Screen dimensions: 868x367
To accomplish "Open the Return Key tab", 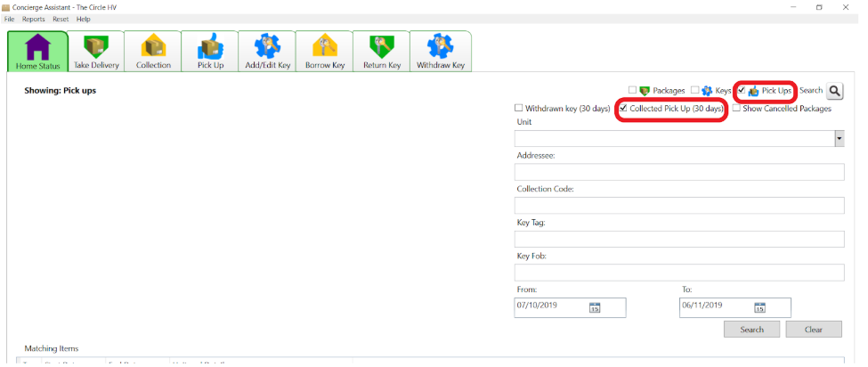I will [381, 52].
